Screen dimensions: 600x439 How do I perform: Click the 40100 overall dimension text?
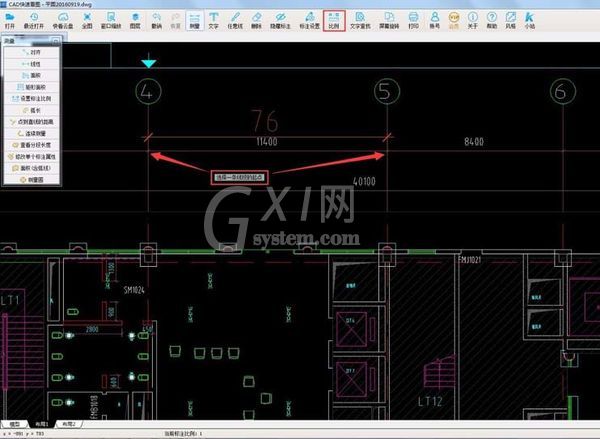tap(364, 181)
